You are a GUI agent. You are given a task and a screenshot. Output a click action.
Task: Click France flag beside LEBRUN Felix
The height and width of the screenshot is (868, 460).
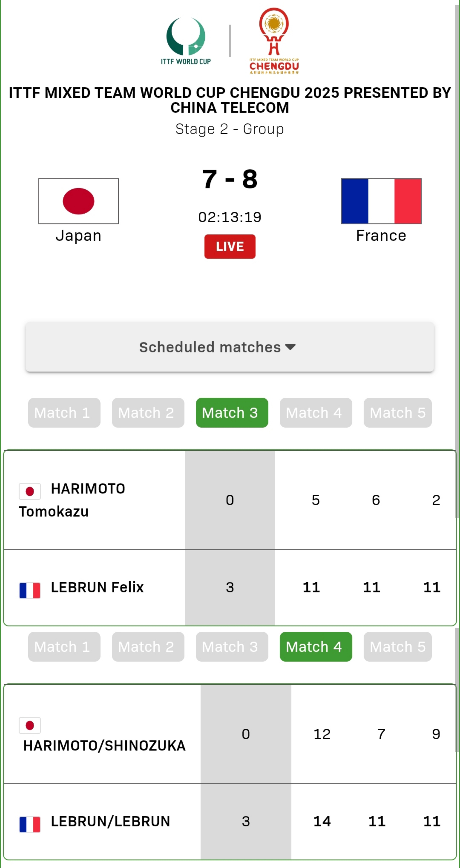point(30,590)
